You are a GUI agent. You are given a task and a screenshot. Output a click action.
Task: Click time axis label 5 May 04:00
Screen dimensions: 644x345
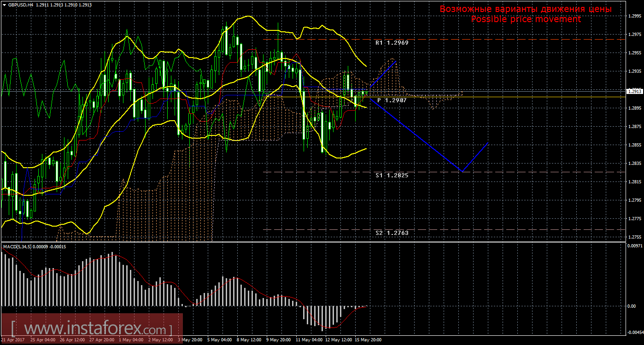[220, 340]
